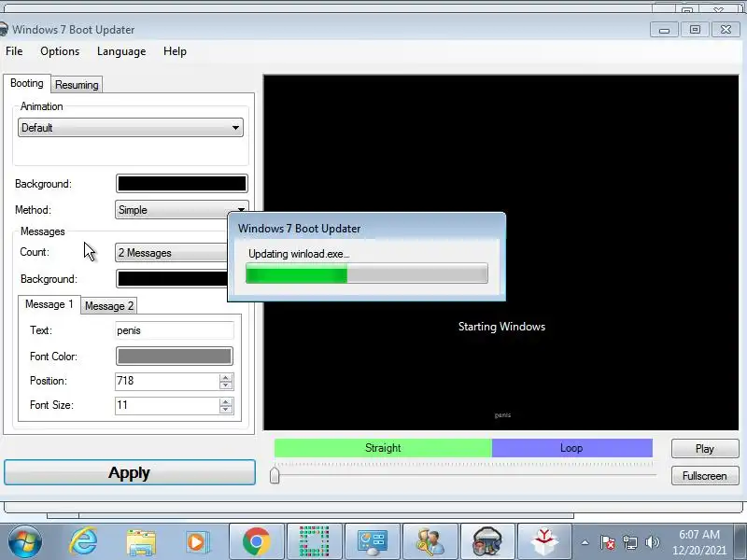Expand the Animation Default dropdown
This screenshot has width=747, height=560.
[131, 128]
